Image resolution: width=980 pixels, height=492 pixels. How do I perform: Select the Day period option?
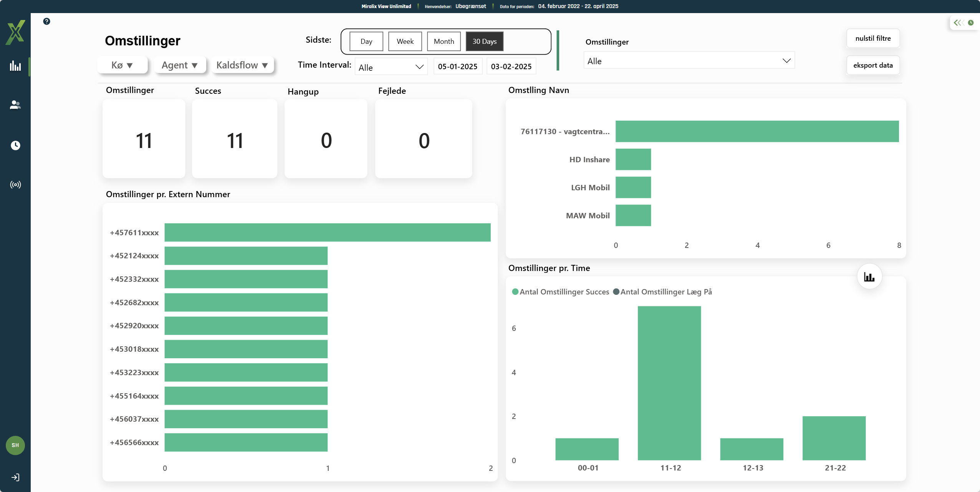[x=366, y=42]
